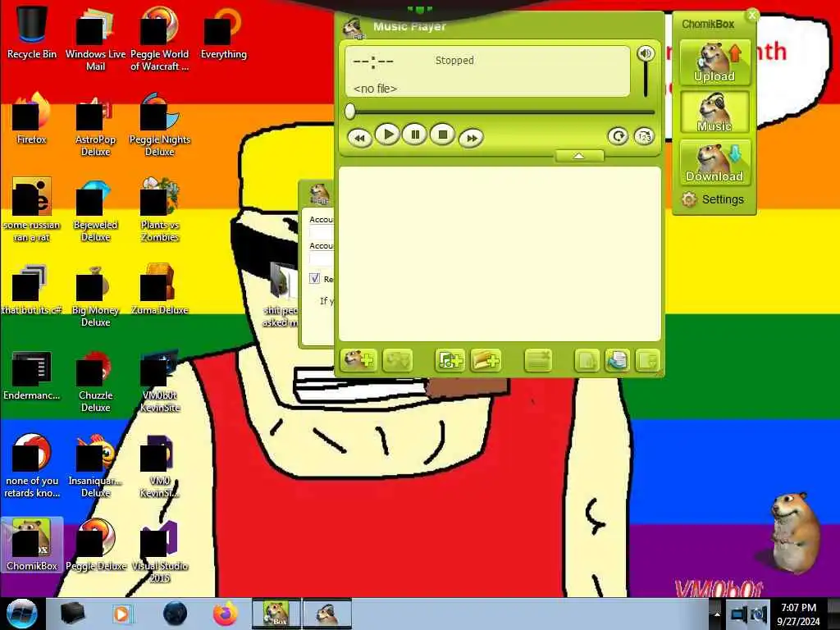840x630 pixels.
Task: Pause playback in Music Player
Action: click(x=415, y=135)
